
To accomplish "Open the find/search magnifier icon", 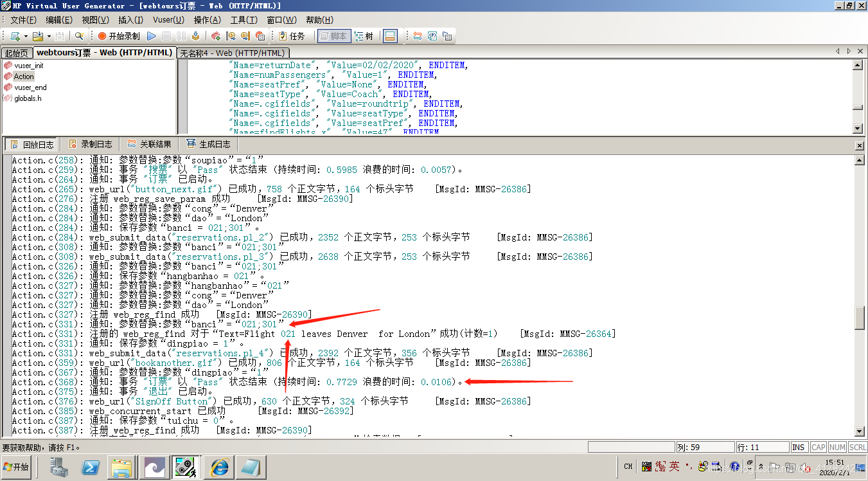I will 80,36.
